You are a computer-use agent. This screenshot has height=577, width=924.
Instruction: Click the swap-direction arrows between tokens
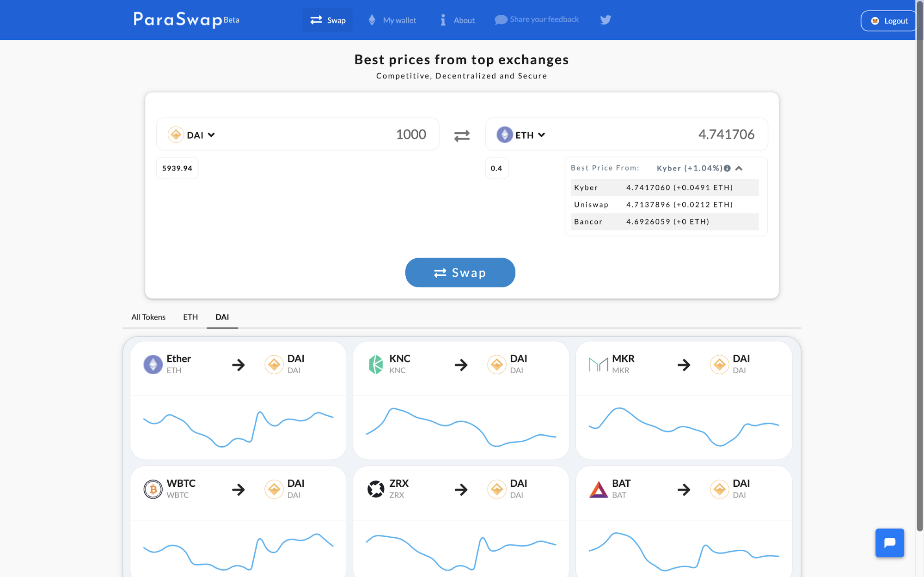point(461,135)
